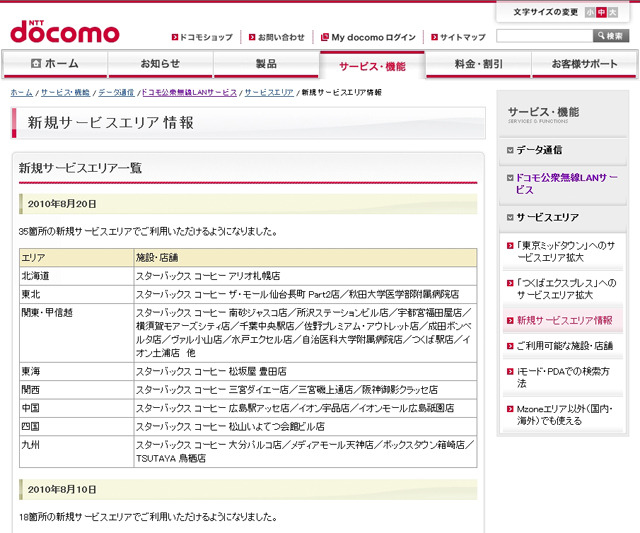Click the サービス・機能 breadcrumb link

point(65,93)
